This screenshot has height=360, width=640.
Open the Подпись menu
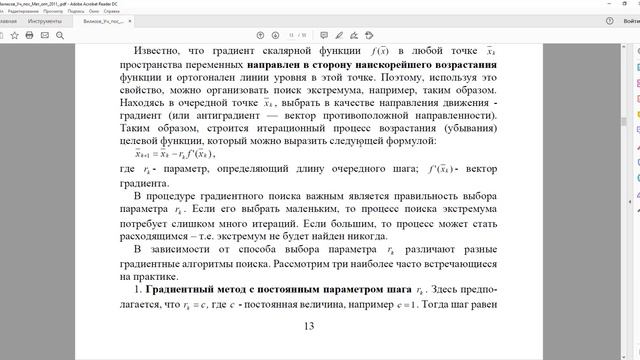(x=76, y=11)
